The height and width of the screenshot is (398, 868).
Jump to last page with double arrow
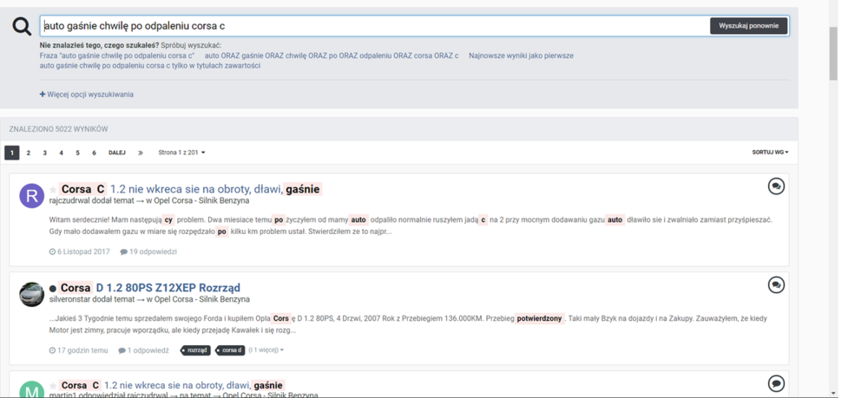pos(141,153)
